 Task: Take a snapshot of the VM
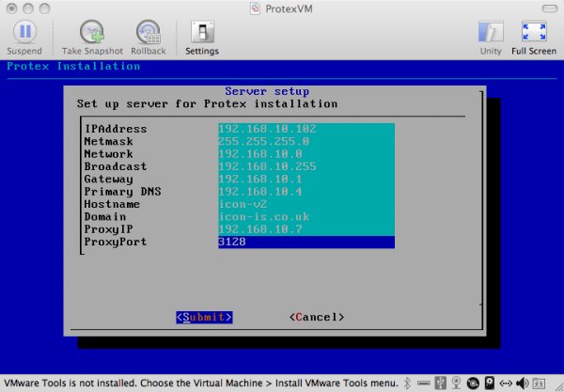pos(92,38)
